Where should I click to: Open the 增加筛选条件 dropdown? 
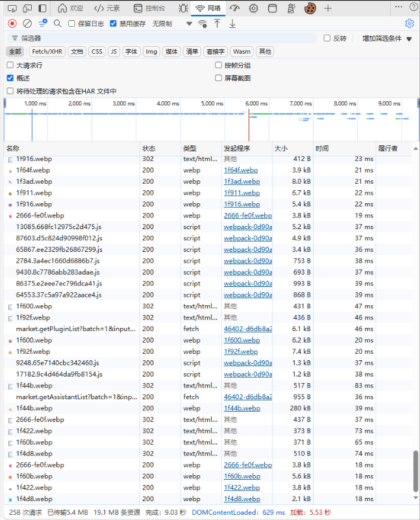pyautogui.click(x=387, y=38)
